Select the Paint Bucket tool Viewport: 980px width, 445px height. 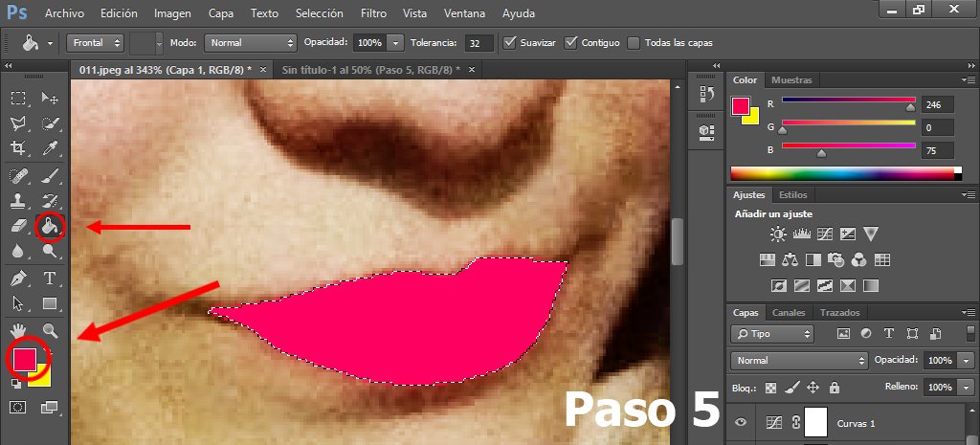50,227
